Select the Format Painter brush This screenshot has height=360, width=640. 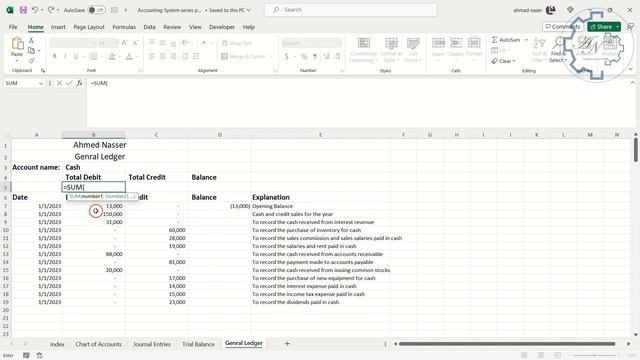pos(31,61)
